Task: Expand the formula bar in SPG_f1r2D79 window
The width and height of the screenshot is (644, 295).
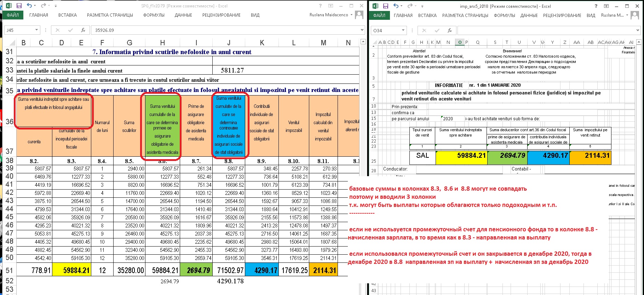Action: pyautogui.click(x=362, y=30)
